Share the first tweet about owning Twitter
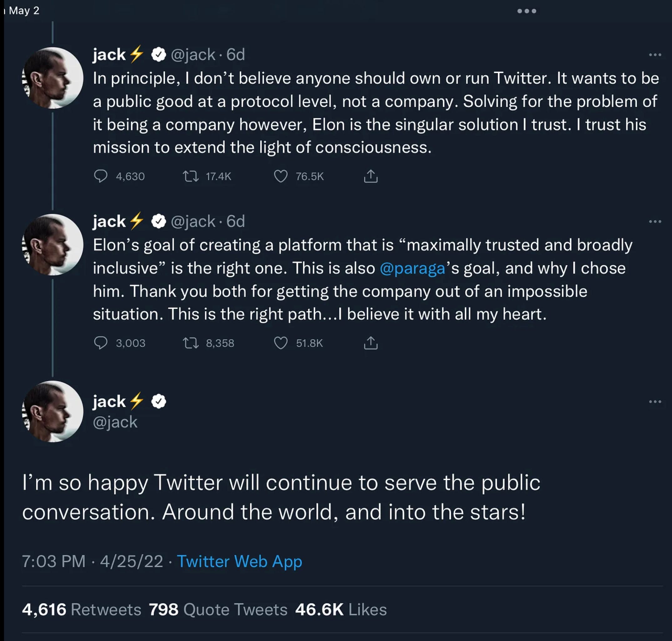672x641 pixels. pyautogui.click(x=371, y=176)
